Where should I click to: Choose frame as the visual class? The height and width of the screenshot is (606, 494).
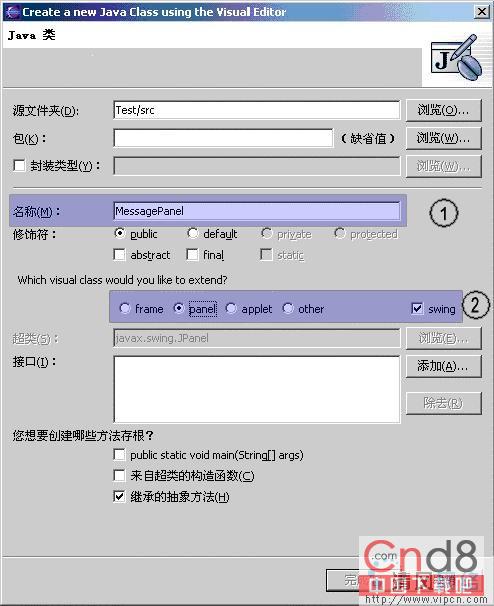125,308
